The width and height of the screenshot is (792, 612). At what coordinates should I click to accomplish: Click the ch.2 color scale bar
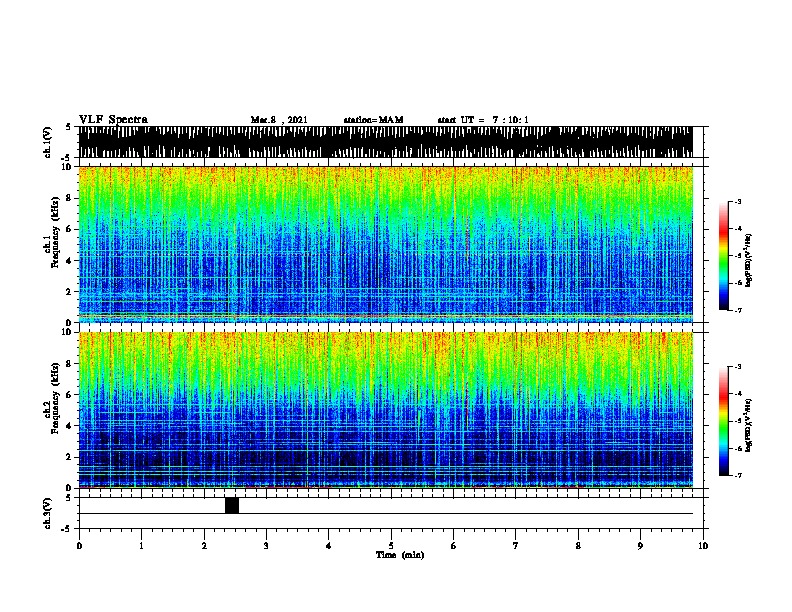click(x=724, y=421)
